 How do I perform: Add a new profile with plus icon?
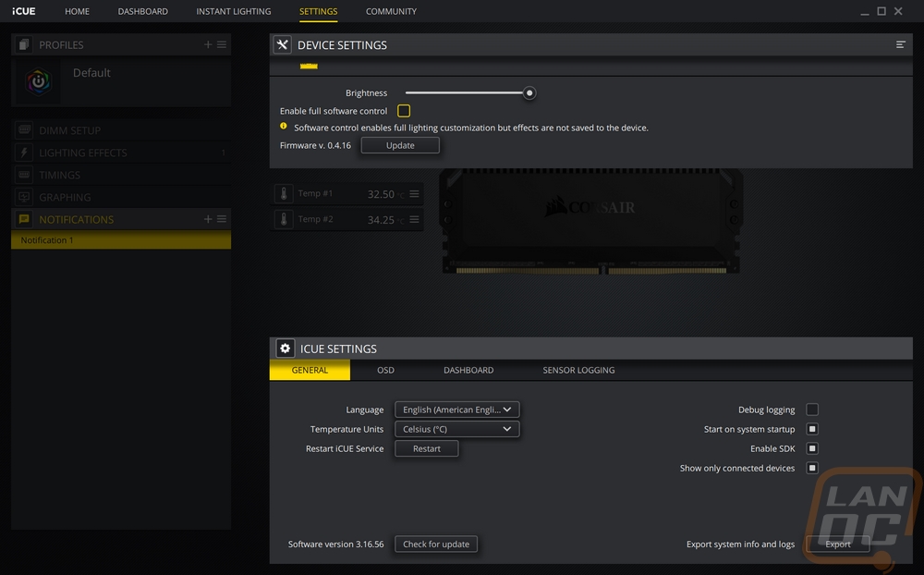point(208,44)
